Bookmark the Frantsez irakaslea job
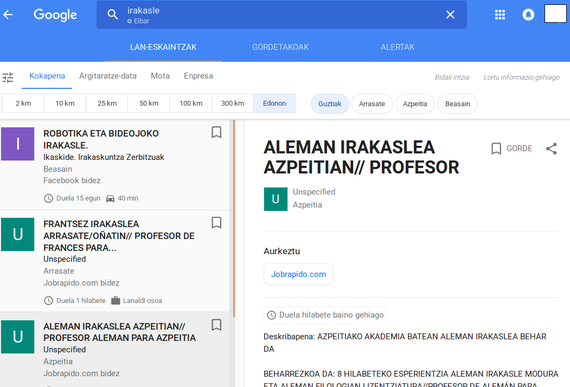The height and width of the screenshot is (387, 570). 216,223
